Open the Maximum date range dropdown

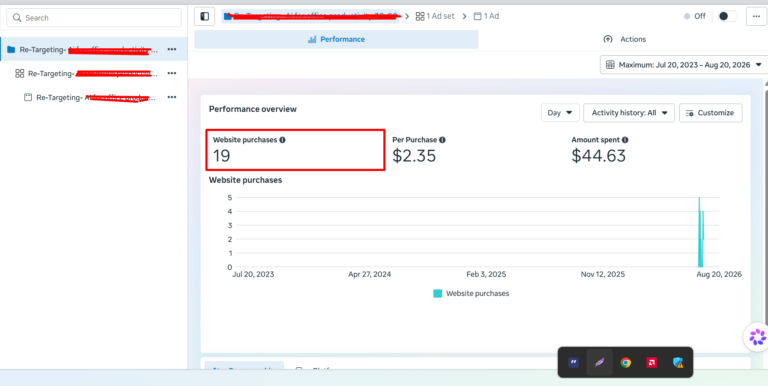click(x=684, y=65)
